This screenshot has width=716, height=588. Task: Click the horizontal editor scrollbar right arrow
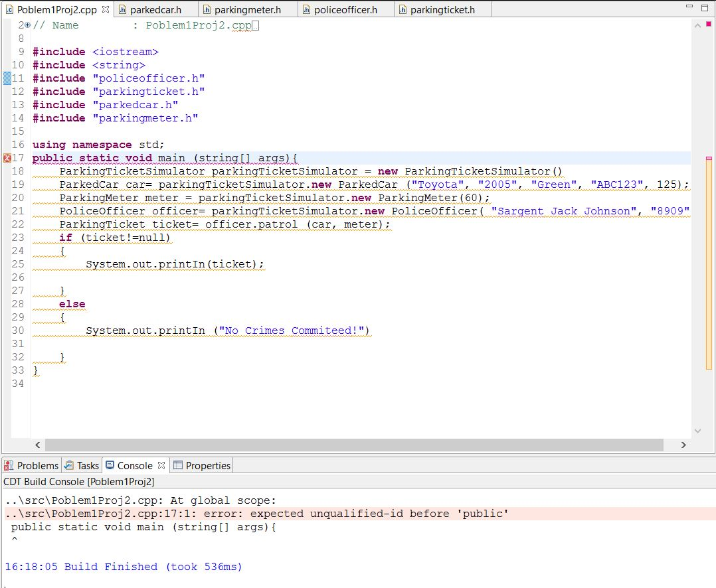pos(685,445)
